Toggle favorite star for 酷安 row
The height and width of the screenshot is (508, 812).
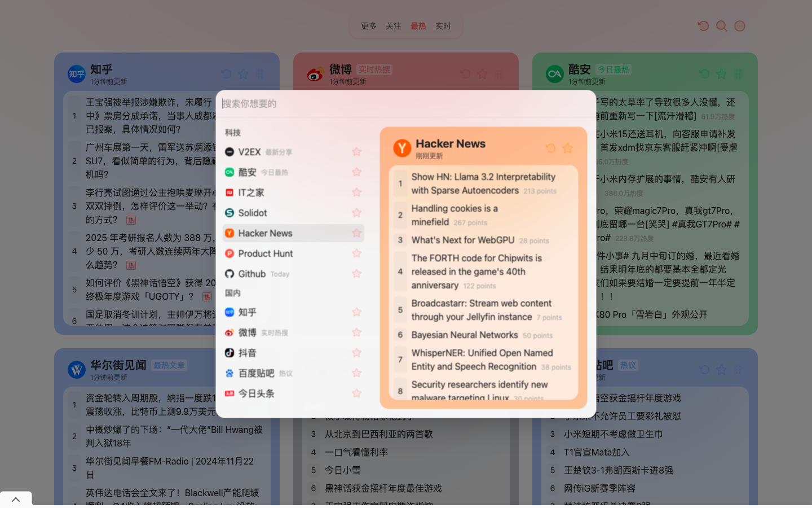tap(356, 172)
